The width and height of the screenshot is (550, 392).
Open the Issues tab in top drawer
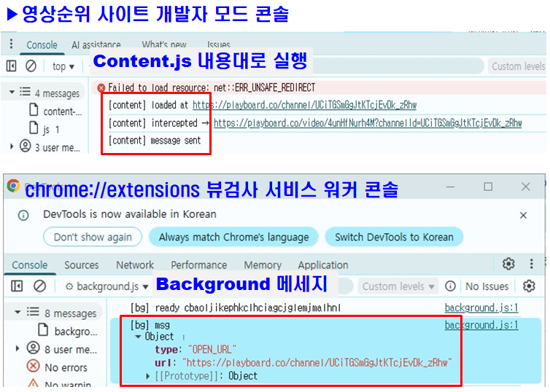point(219,44)
